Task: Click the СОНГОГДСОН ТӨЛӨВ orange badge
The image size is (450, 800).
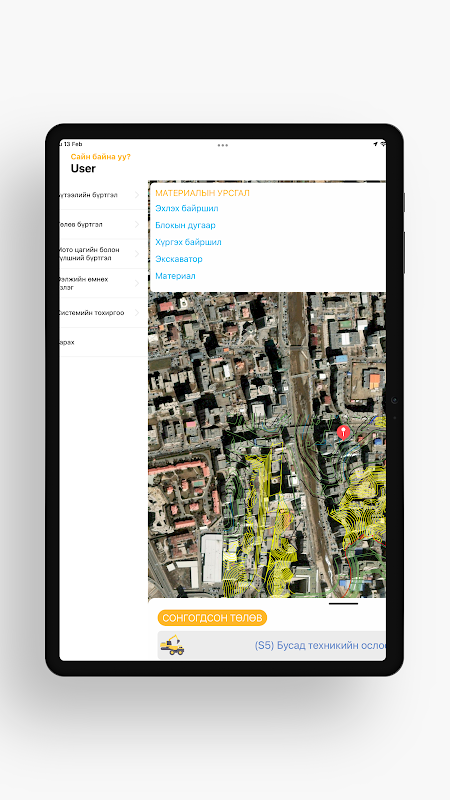Action: click(212, 618)
